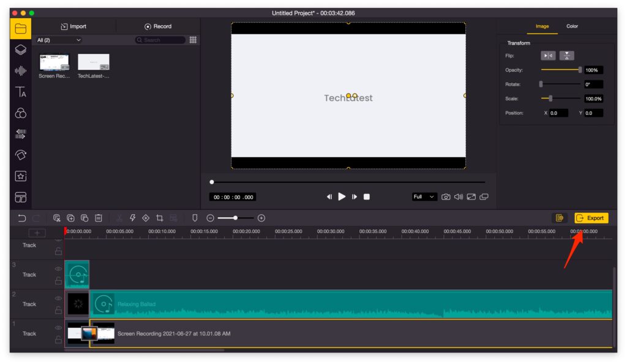Click the yellow subtitle export icon beside Export
The height and width of the screenshot is (364, 627).
tap(560, 218)
